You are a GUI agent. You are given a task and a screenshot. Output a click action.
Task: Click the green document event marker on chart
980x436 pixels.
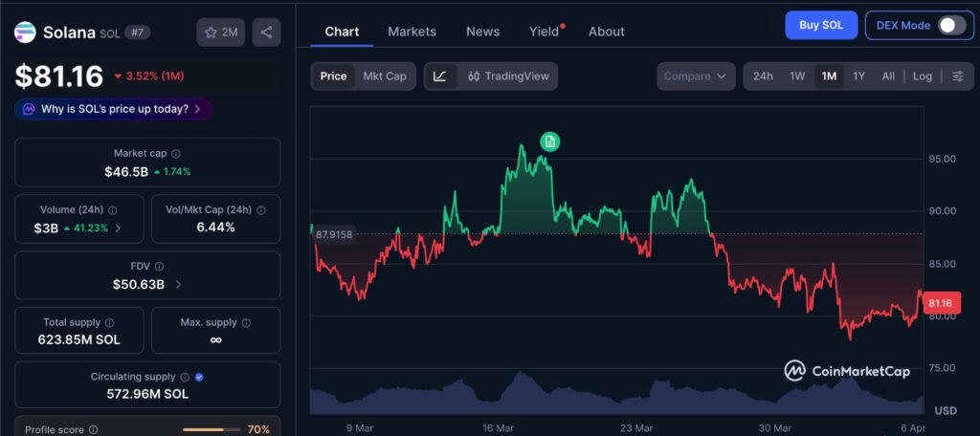click(x=550, y=142)
